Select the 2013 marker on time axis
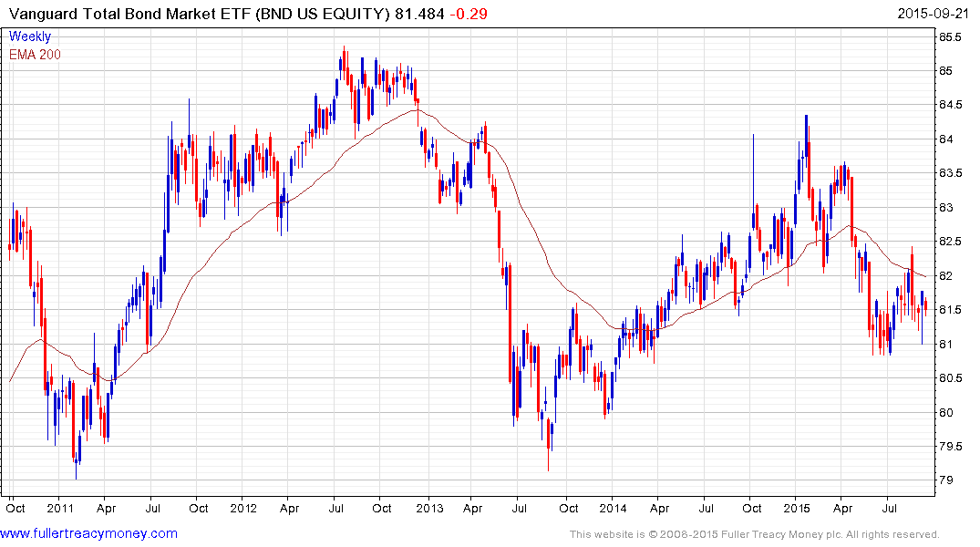The height and width of the screenshot is (547, 980). [429, 508]
